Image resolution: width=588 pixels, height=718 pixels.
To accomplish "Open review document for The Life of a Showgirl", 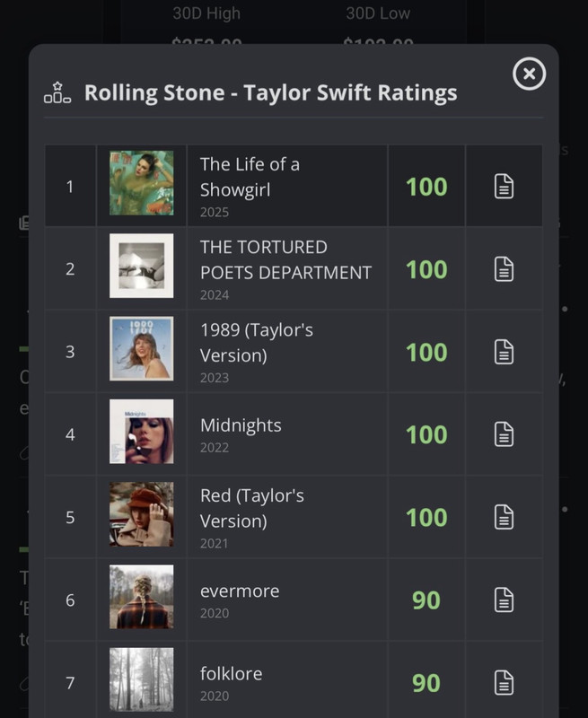I will (505, 187).
